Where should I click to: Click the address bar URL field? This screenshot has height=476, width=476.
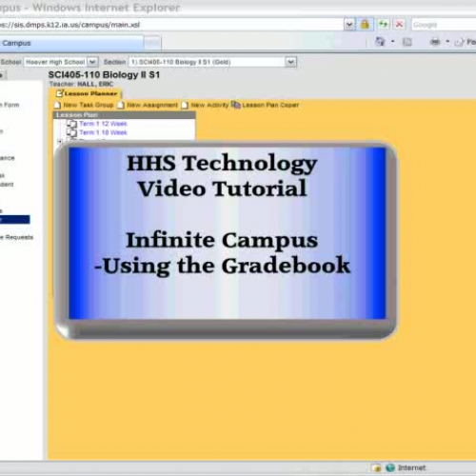pyautogui.click(x=171, y=25)
